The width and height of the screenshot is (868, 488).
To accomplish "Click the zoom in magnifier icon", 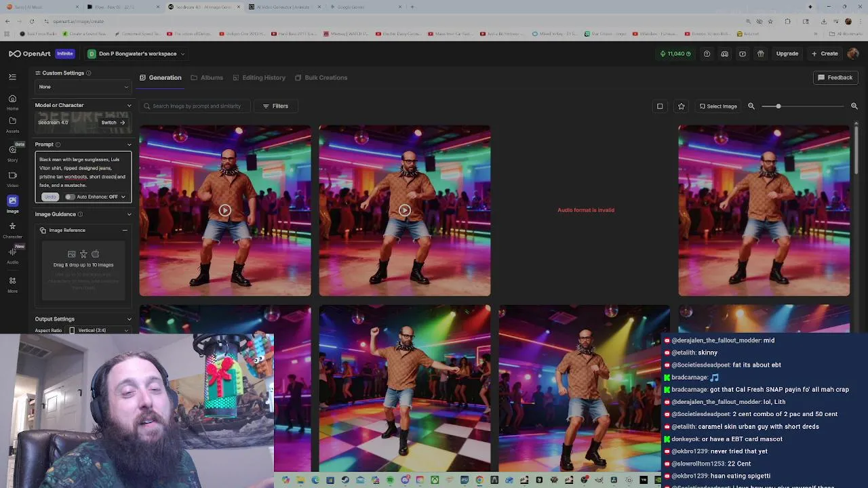I will click(x=854, y=106).
